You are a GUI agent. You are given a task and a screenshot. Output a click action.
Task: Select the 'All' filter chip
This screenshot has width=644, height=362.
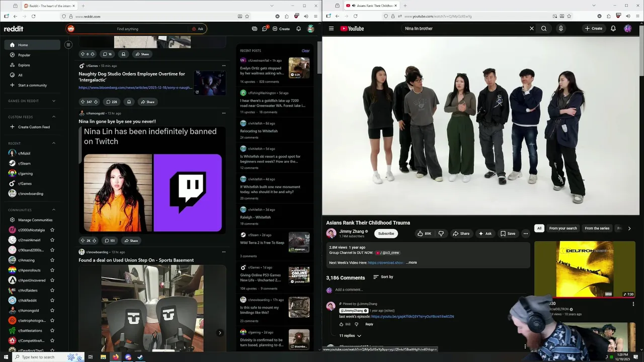[539, 228]
